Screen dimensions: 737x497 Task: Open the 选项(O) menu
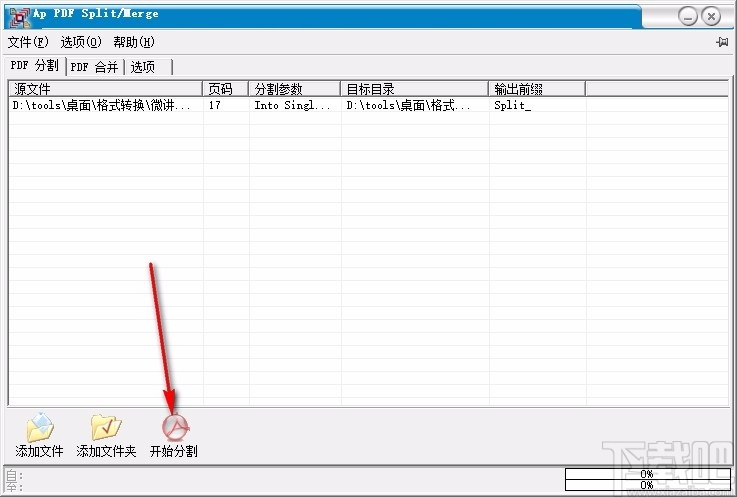81,42
